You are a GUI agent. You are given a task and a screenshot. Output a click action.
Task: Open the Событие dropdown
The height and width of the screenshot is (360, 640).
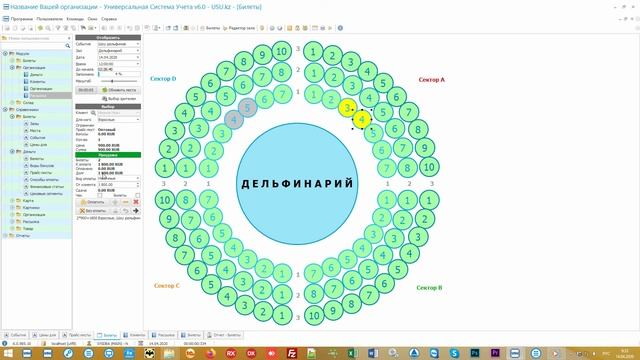pos(138,44)
